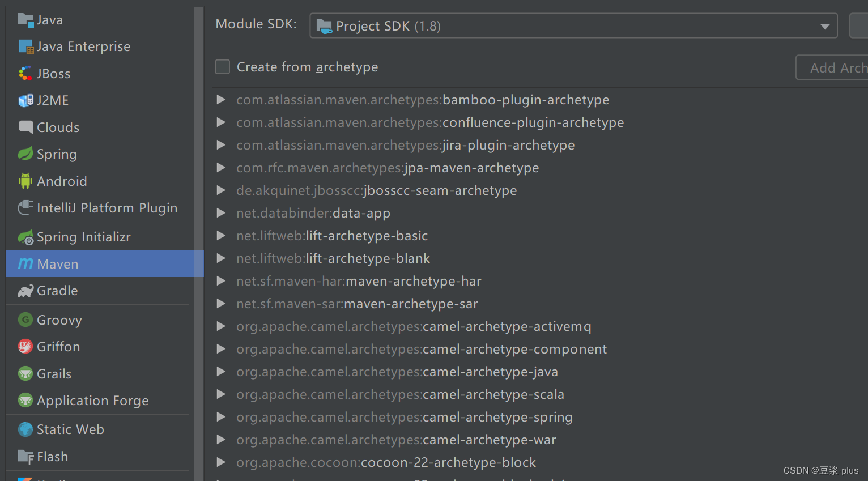The width and height of the screenshot is (868, 481).
Task: Expand the camel-archetype-component node
Action: click(222, 349)
